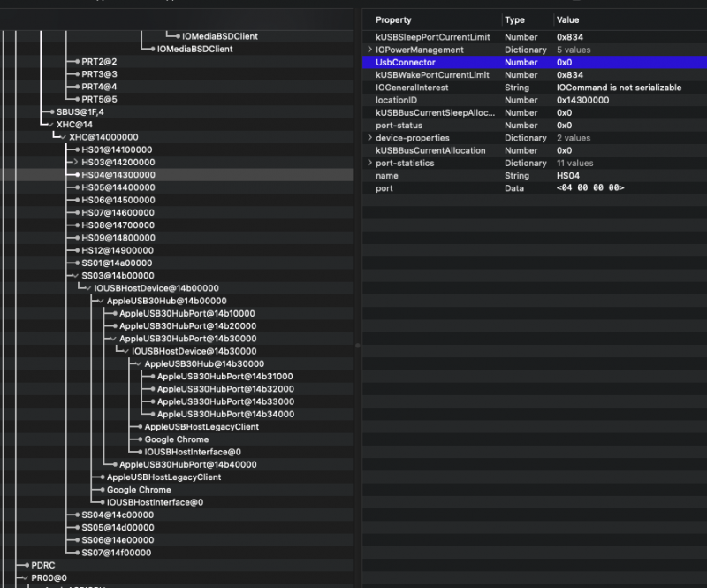
Task: Select the HS12@14900000 port entry
Action: tap(118, 250)
